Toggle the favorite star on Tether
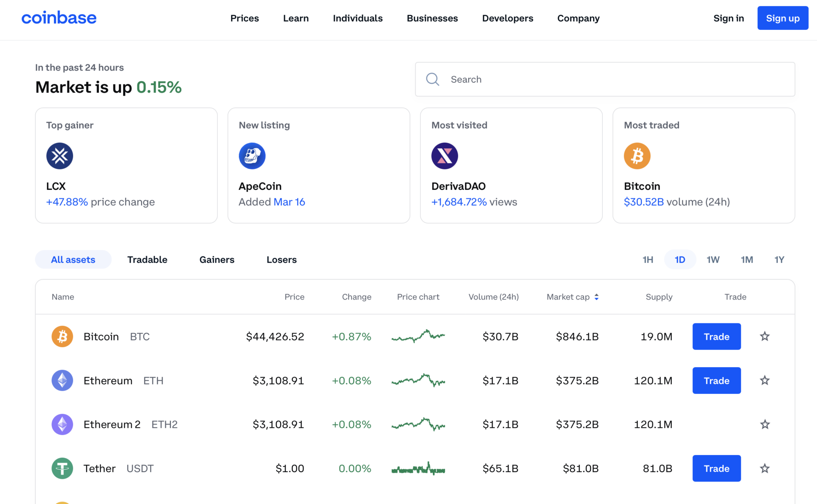This screenshot has width=817, height=504. (765, 469)
